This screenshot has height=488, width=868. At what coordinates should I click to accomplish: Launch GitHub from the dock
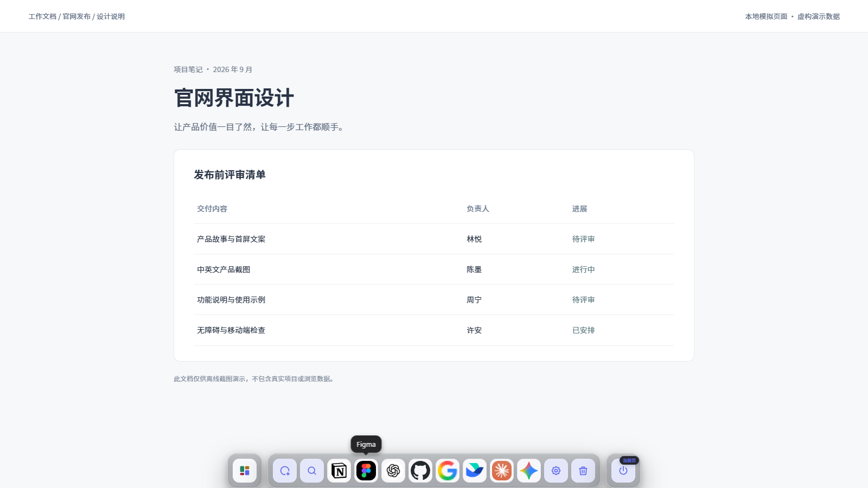420,471
